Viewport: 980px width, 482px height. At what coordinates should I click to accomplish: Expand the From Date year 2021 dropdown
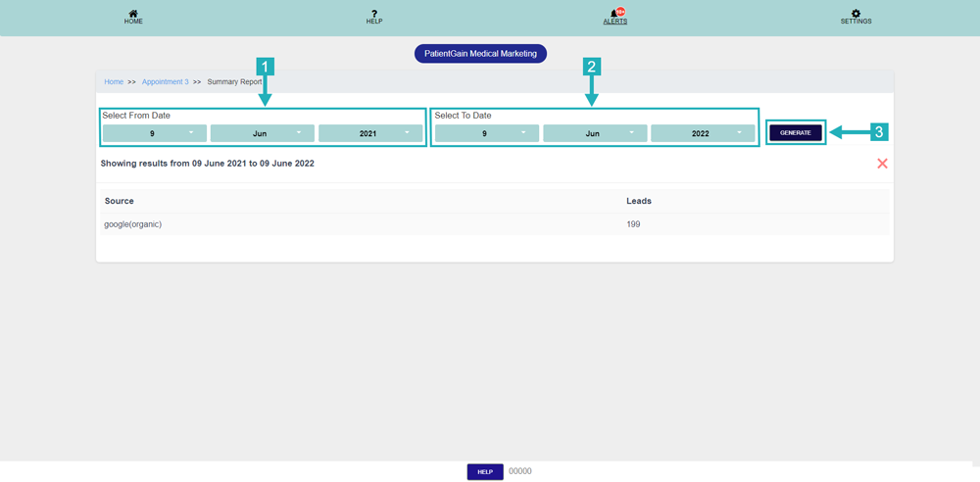point(370,133)
